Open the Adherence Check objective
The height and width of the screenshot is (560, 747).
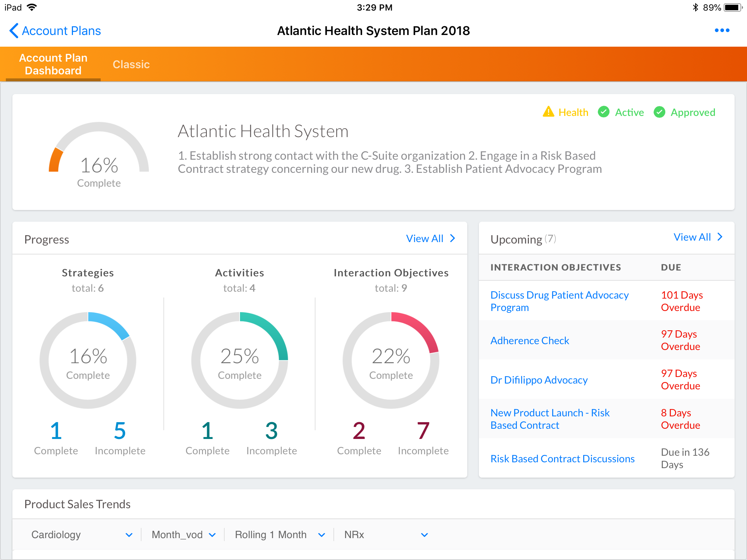click(530, 341)
